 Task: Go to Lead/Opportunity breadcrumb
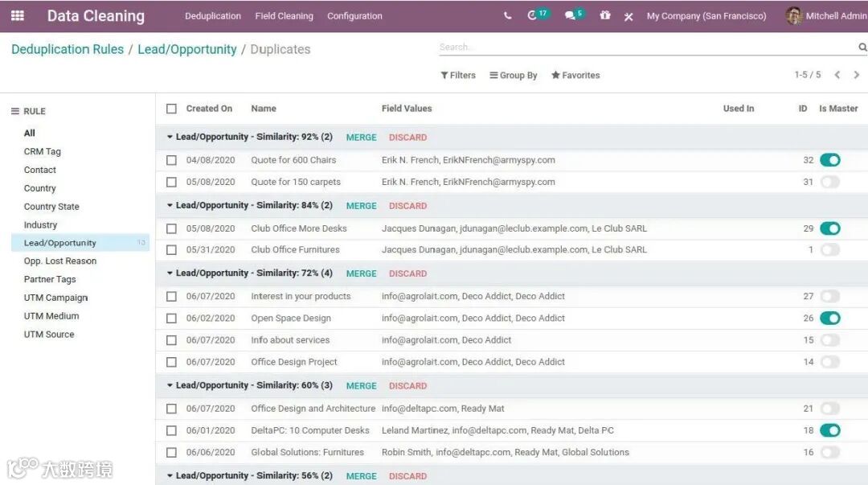coord(187,49)
